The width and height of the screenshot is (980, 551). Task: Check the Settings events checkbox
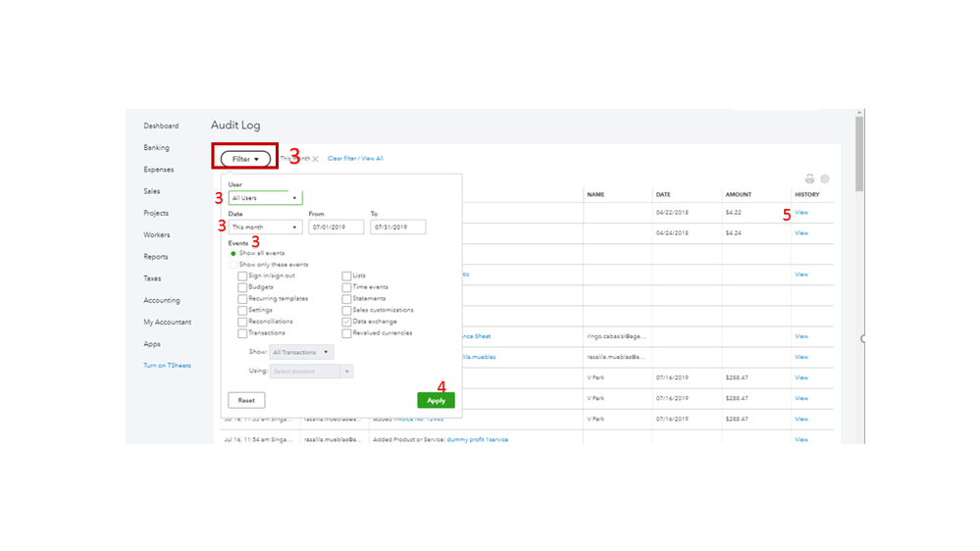pos(242,311)
